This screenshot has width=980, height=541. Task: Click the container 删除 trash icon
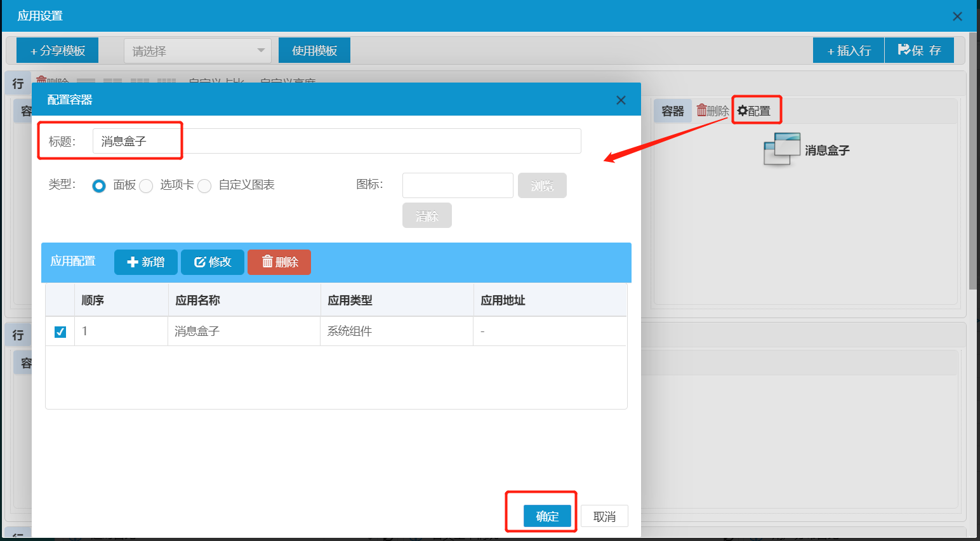click(x=702, y=110)
